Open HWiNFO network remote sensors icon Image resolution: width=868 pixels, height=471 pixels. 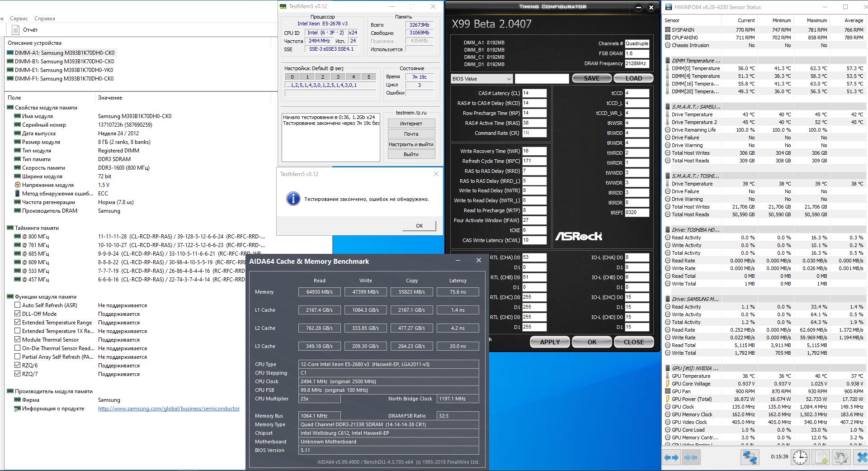coord(749,457)
